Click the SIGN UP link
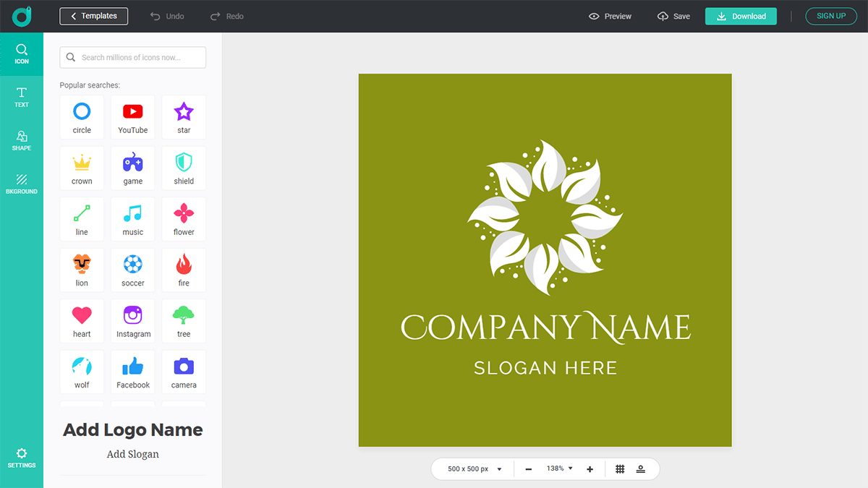The image size is (868, 488). coord(830,15)
